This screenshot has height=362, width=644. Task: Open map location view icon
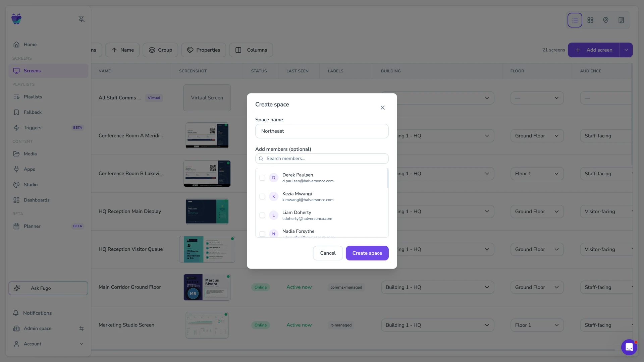tap(606, 20)
